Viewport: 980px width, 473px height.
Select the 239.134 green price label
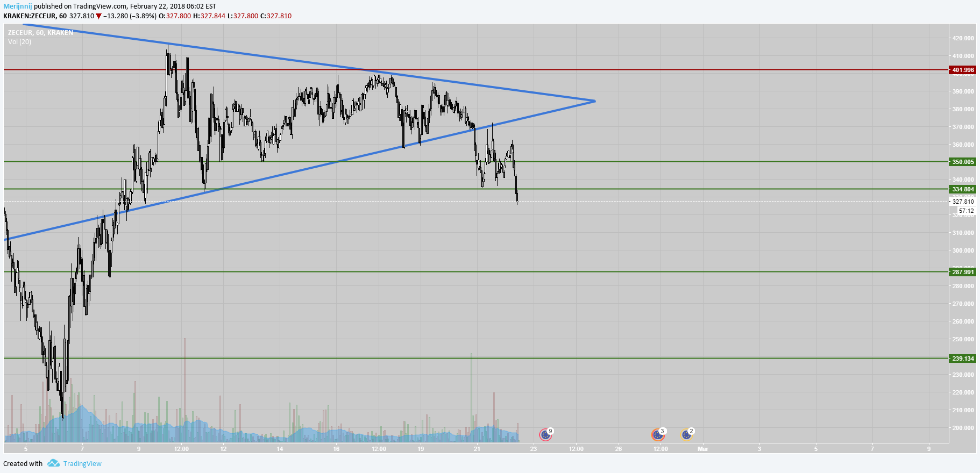tap(963, 359)
